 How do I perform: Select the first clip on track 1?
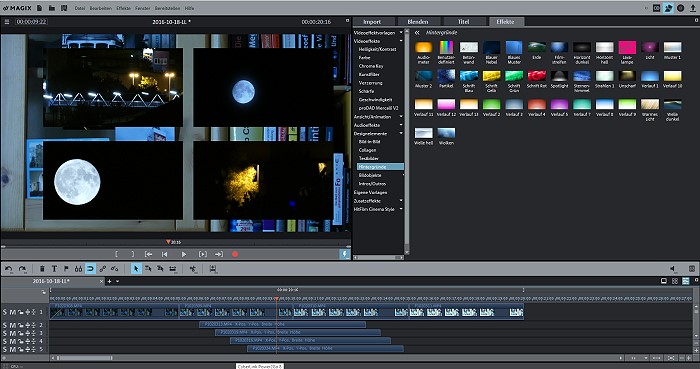point(114,311)
